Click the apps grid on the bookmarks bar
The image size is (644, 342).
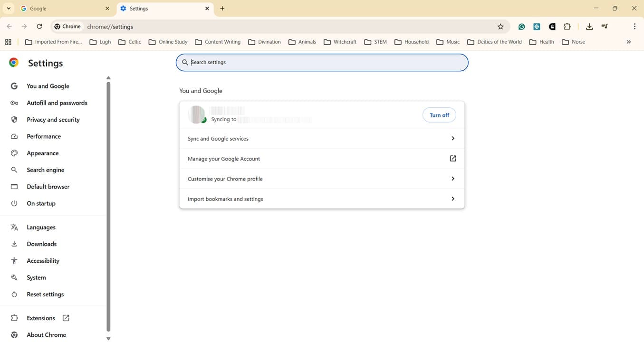pos(8,42)
